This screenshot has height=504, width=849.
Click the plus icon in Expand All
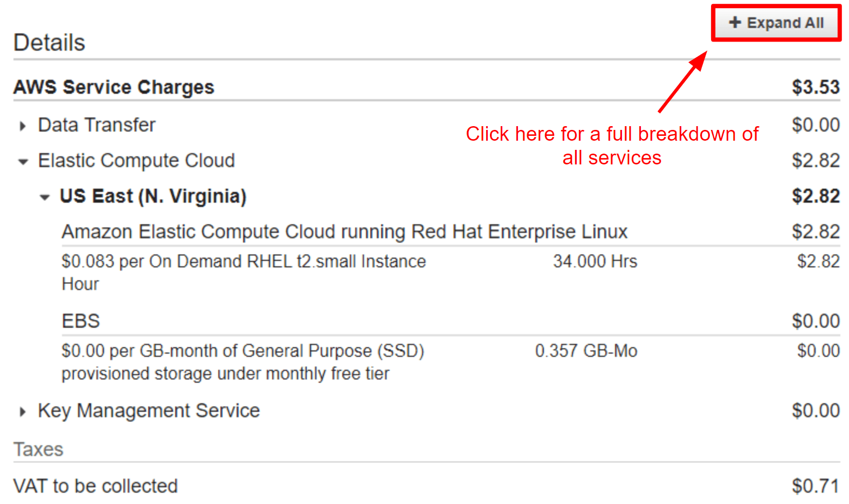735,22
